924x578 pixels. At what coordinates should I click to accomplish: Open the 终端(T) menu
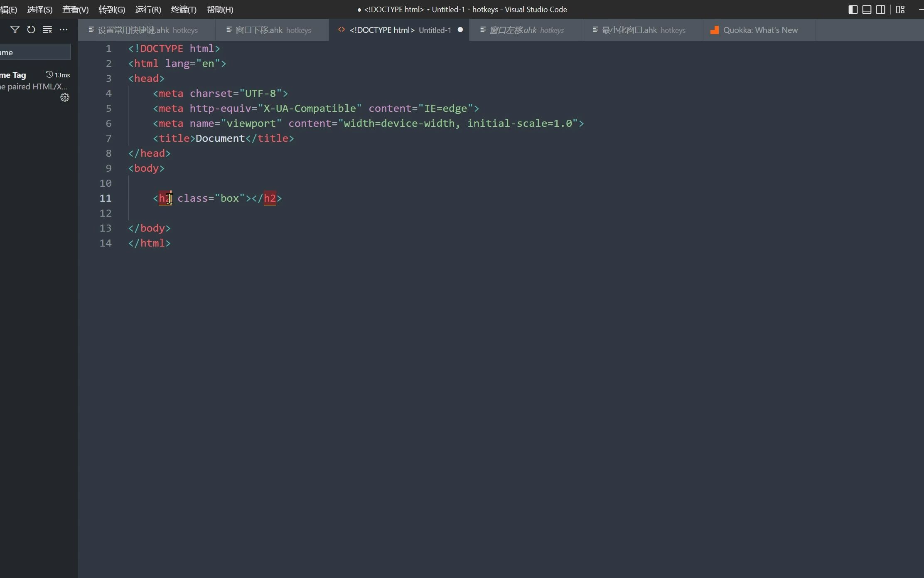184,10
